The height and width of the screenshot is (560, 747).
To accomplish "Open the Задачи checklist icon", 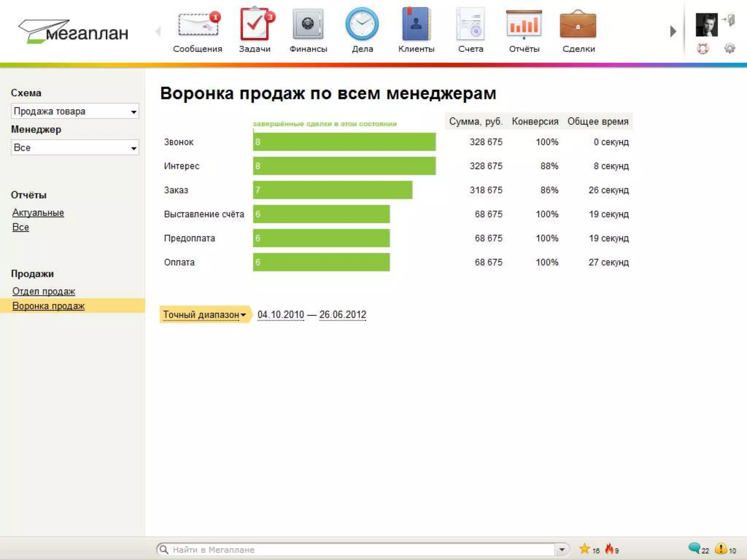I will pyautogui.click(x=254, y=25).
